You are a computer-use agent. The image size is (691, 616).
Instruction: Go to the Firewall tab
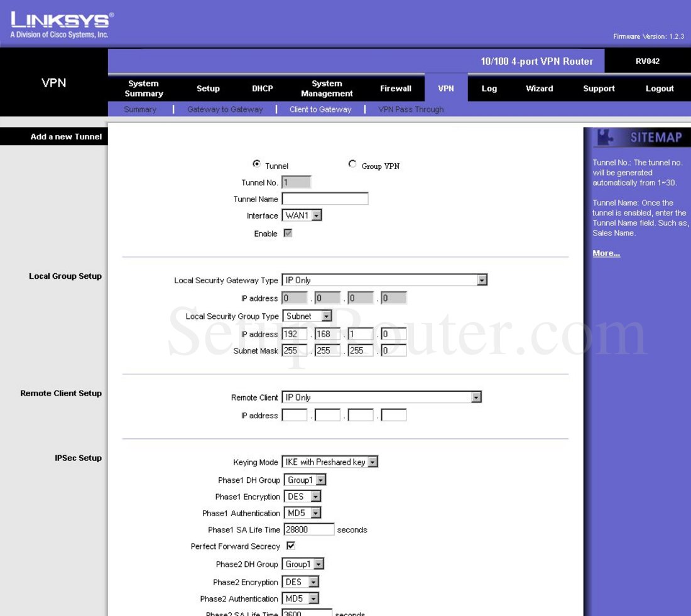395,88
